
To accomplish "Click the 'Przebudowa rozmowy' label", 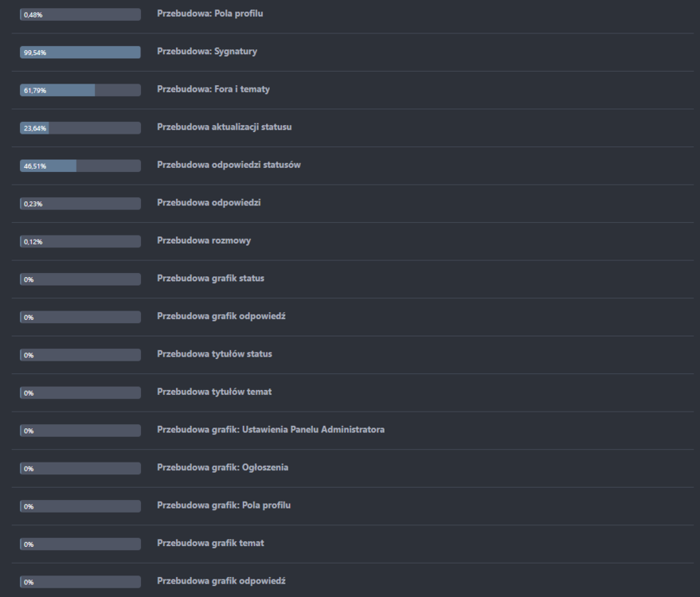I will pyautogui.click(x=204, y=240).
